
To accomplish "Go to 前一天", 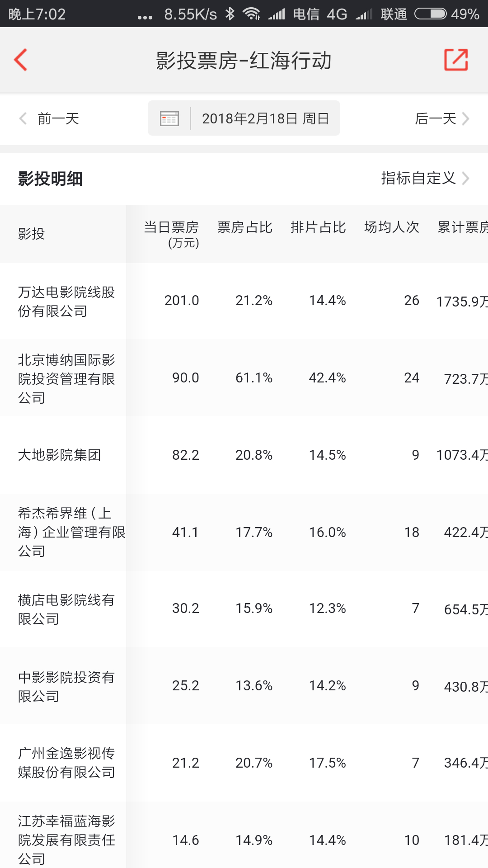I will (x=58, y=118).
